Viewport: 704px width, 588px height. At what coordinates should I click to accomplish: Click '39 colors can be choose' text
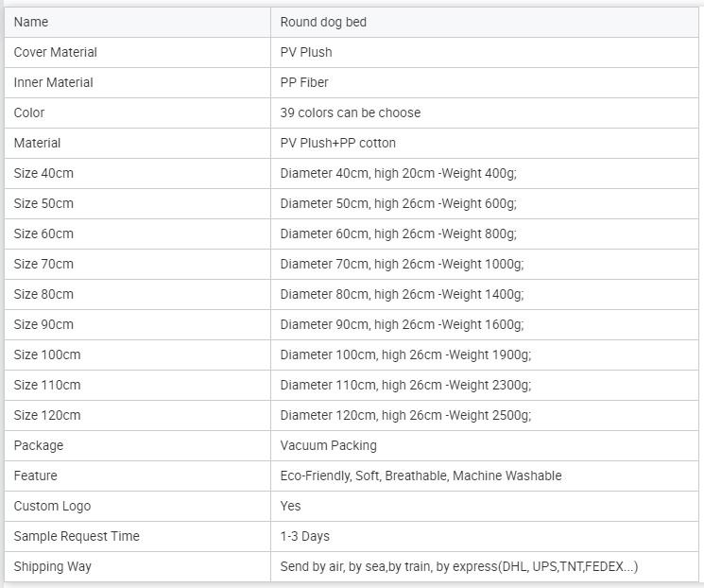[351, 112]
